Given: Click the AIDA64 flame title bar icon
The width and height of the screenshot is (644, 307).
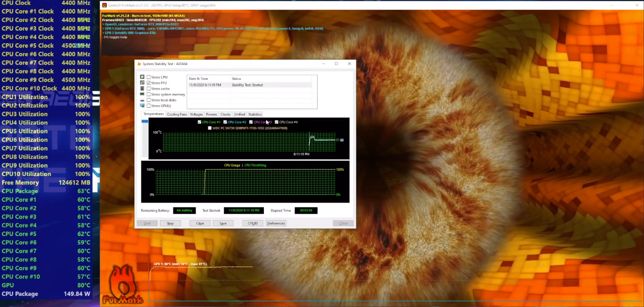Looking at the screenshot, I should pyautogui.click(x=139, y=64).
